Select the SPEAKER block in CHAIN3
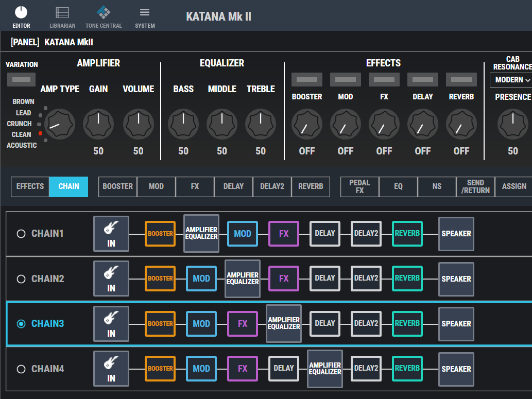Screen dimensions: 532x399 456,324
